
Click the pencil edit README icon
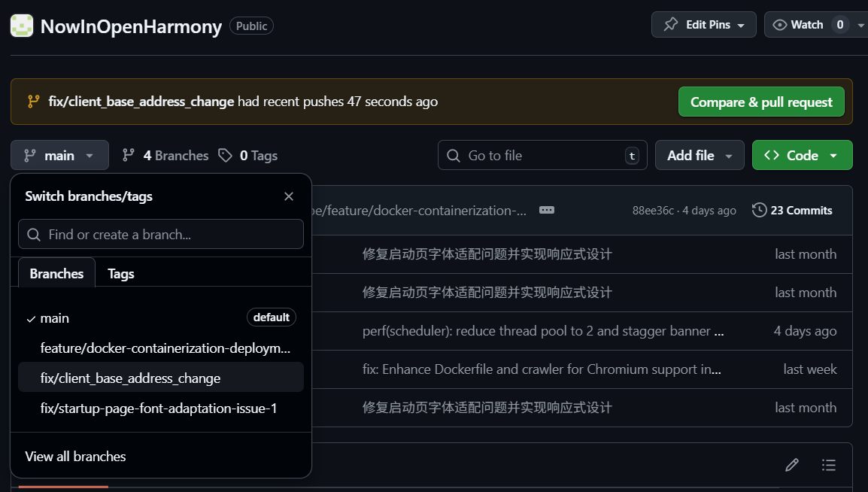tap(791, 465)
